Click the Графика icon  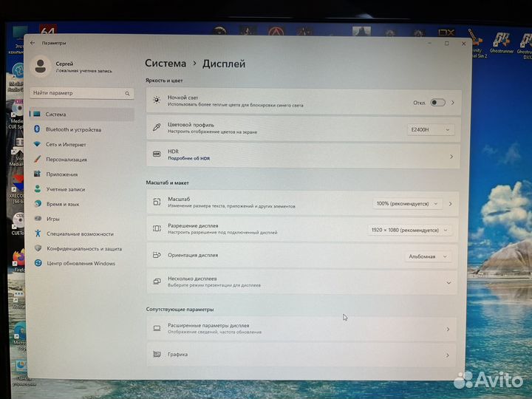[x=157, y=354]
